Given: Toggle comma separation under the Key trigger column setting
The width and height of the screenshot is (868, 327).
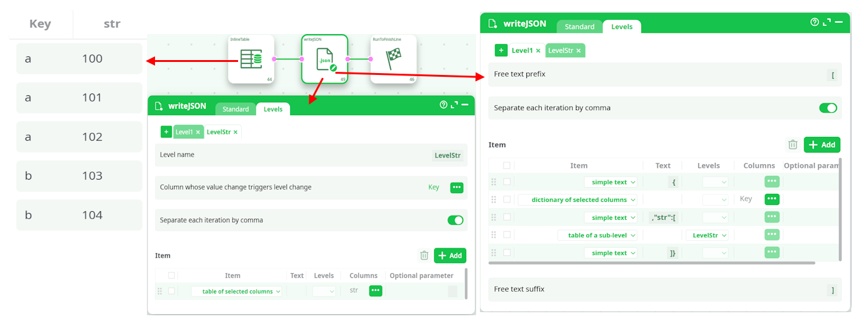Looking at the screenshot, I should pos(455,220).
